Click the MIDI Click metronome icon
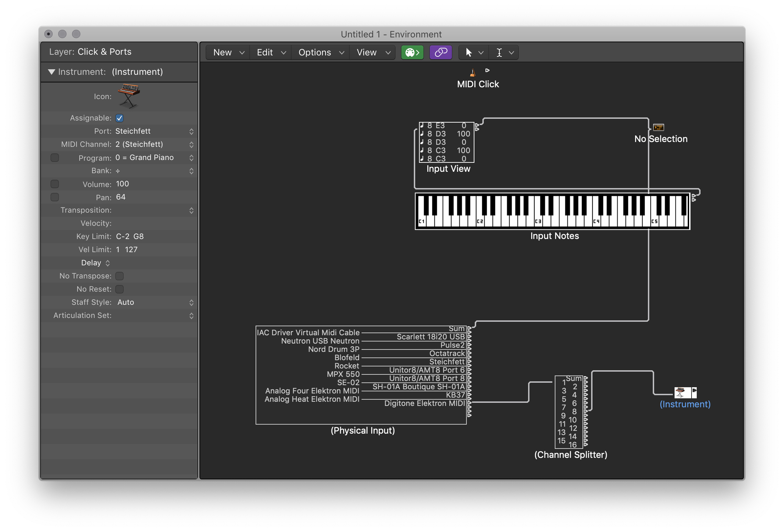 click(x=472, y=72)
